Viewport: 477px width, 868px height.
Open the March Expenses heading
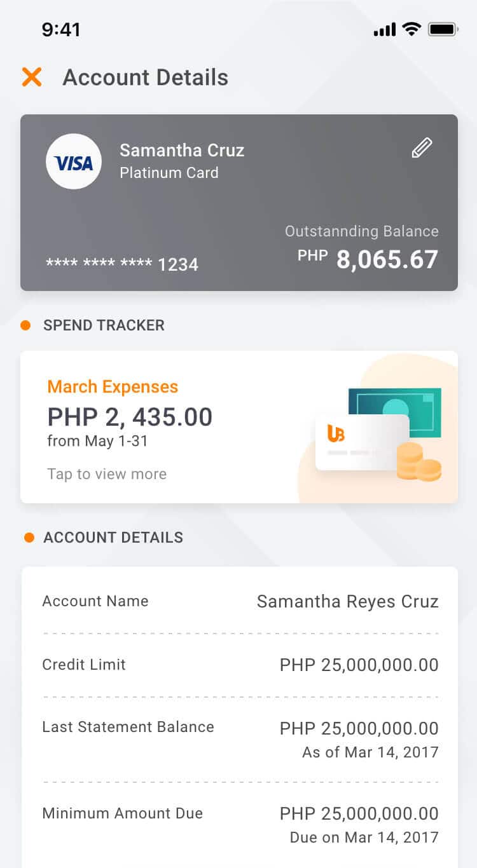pyautogui.click(x=113, y=386)
